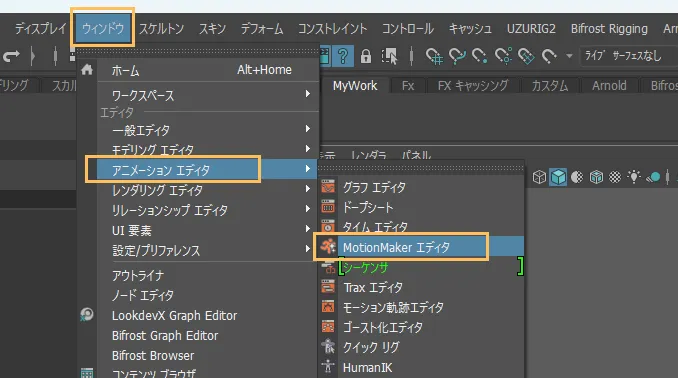This screenshot has height=378, width=678.
Task: Click the redo arrow icon
Action: 11,56
